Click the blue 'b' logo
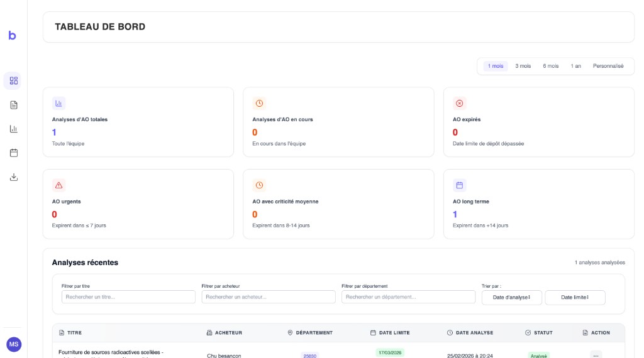Image resolution: width=644 pixels, height=358 pixels. coord(13,35)
